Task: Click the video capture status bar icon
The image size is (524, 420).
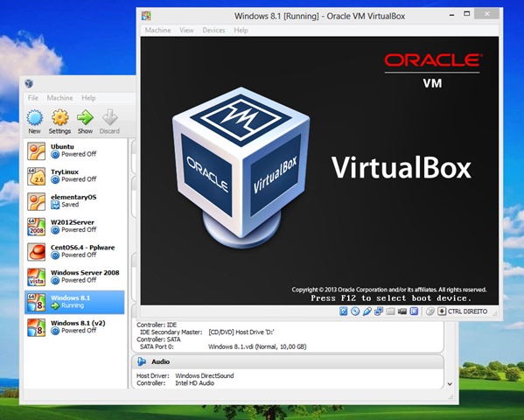Action: [x=402, y=311]
